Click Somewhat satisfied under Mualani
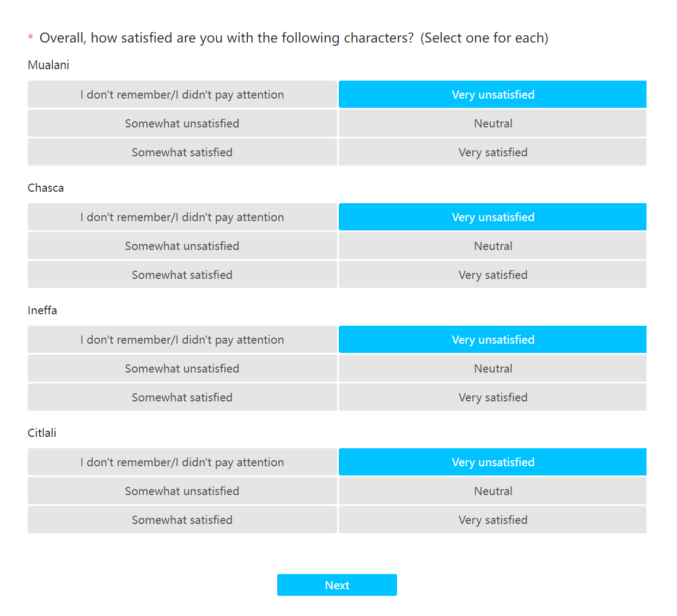 [x=182, y=152]
